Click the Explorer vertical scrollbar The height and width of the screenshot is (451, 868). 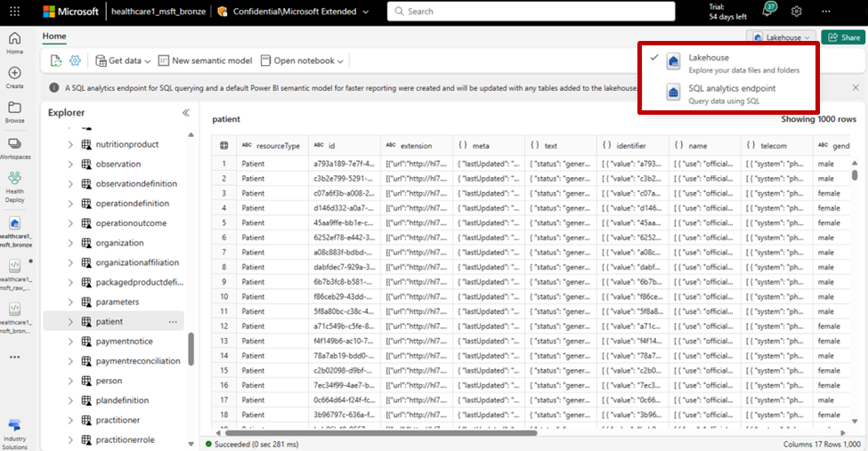191,350
